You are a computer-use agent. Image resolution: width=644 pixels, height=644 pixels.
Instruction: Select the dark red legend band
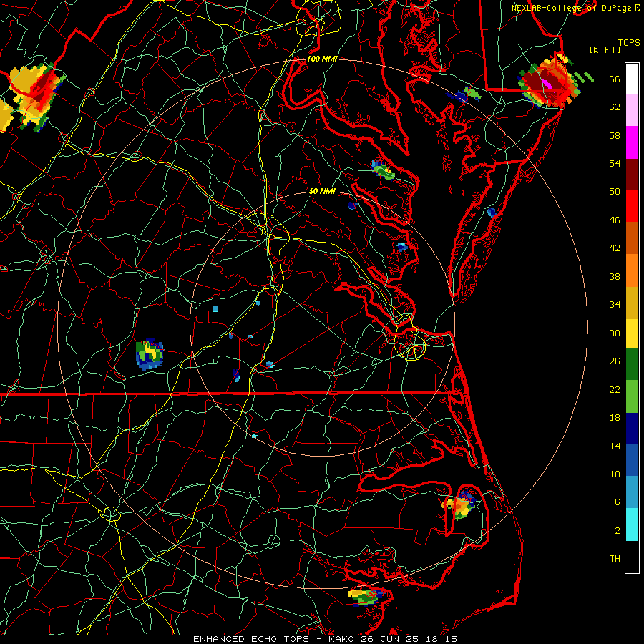pos(632,175)
